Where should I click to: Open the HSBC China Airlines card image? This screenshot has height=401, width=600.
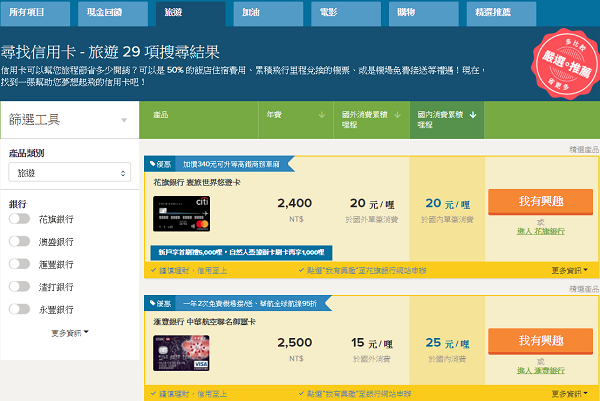(181, 353)
